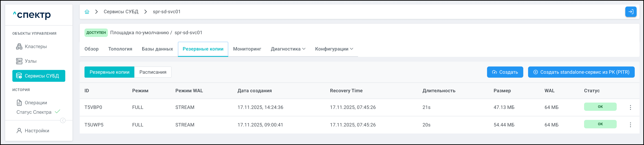Viewport: 644px width, 145px height.
Task: Click the Статус Спектра link
Action: [34, 112]
